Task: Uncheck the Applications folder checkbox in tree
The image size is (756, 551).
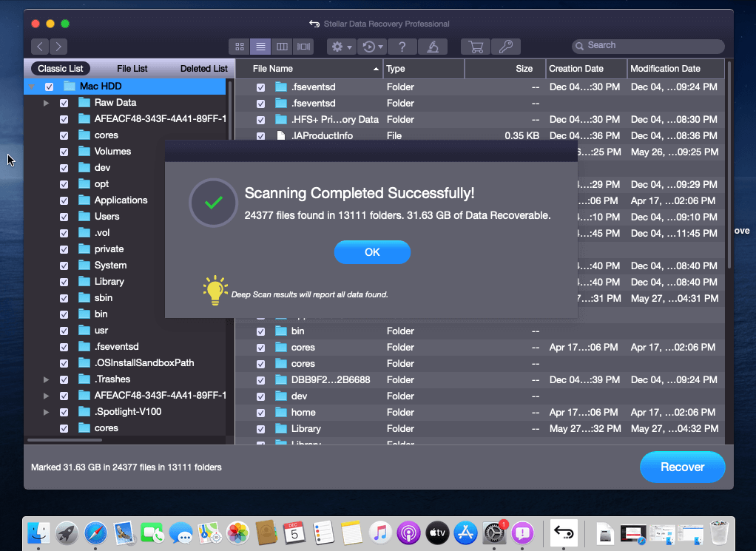Action: tap(64, 200)
